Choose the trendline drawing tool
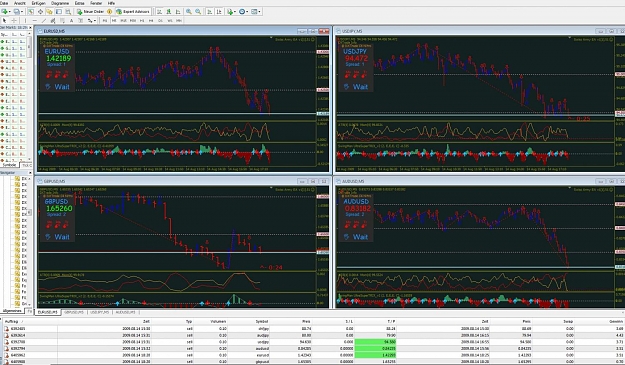625x365 pixels. 43,20
